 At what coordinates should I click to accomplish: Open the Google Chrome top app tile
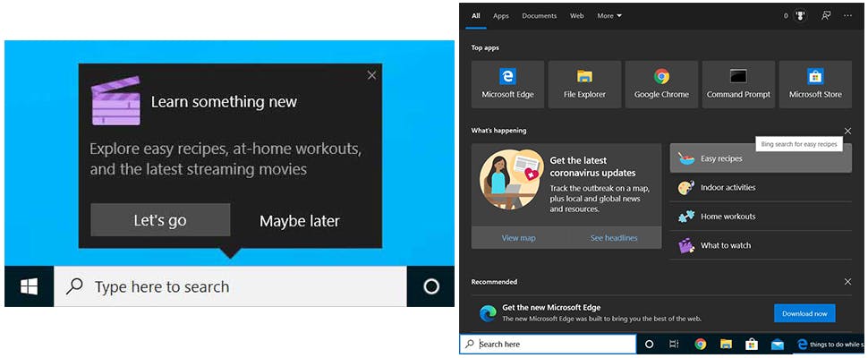661,84
